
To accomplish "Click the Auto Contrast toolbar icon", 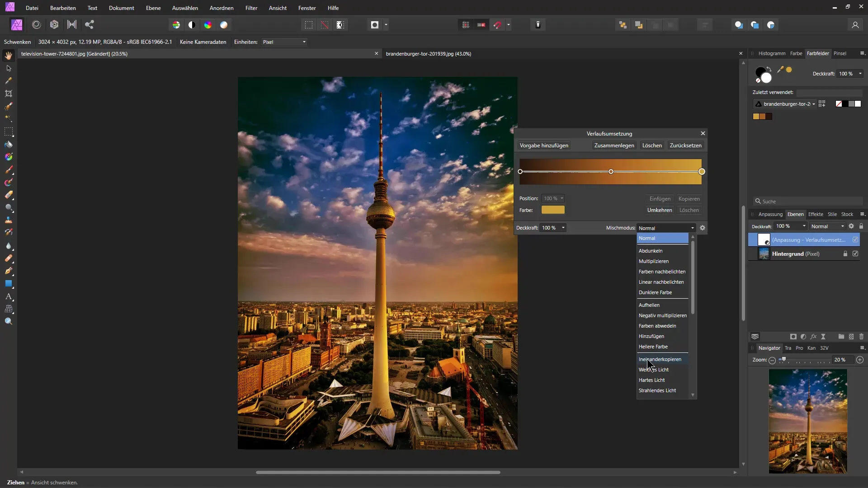I will coord(192,25).
